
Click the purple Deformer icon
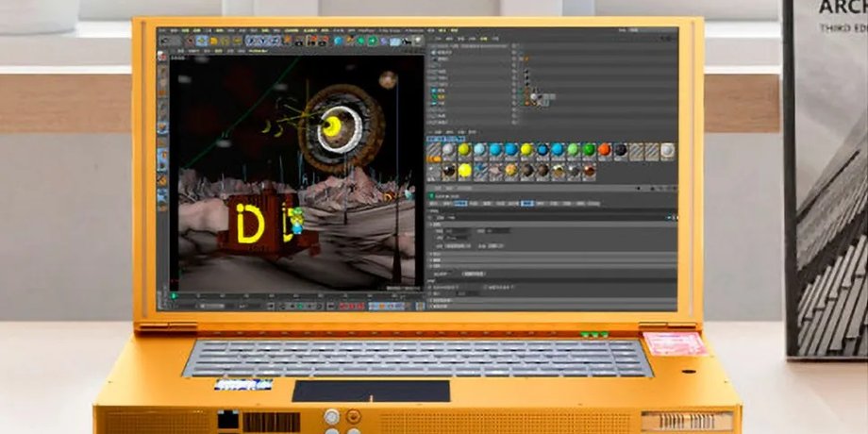coord(383,41)
